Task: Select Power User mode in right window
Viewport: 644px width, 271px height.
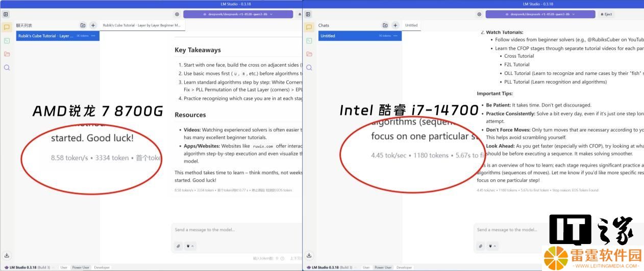Action: tap(383, 267)
